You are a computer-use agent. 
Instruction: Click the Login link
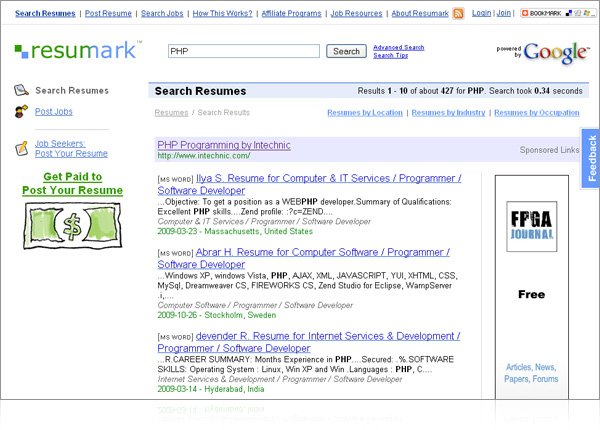pyautogui.click(x=481, y=14)
